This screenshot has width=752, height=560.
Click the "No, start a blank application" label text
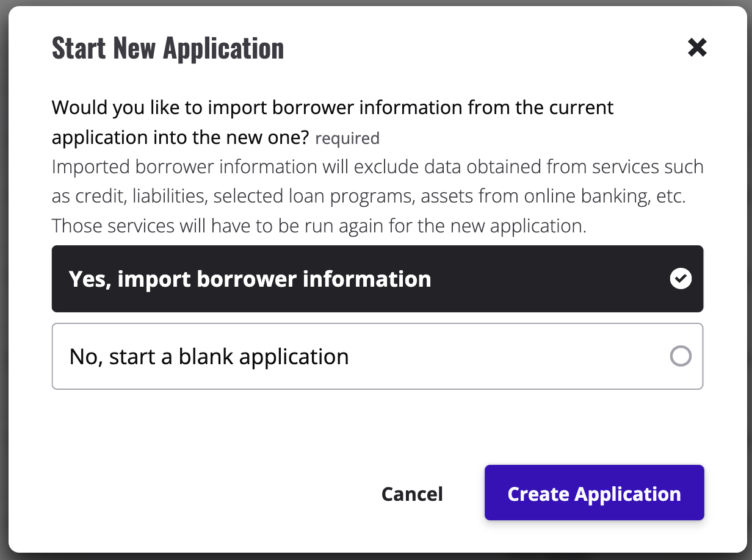[209, 356]
